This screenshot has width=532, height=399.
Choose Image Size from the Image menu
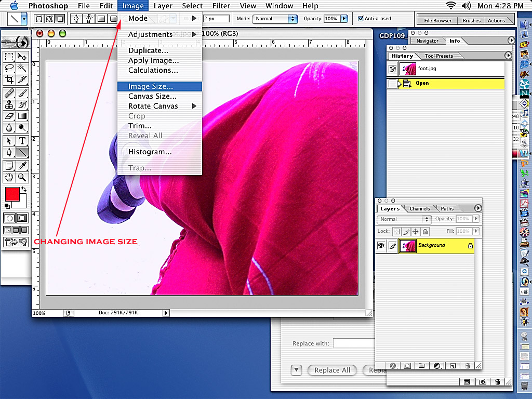(151, 86)
